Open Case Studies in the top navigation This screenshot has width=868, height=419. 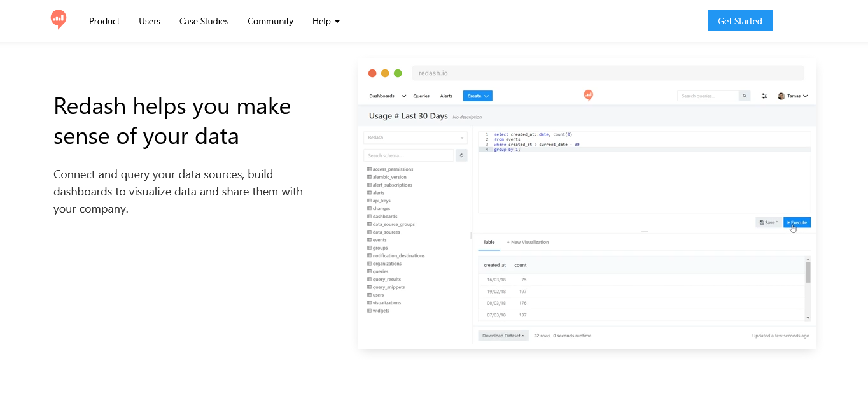coord(204,21)
